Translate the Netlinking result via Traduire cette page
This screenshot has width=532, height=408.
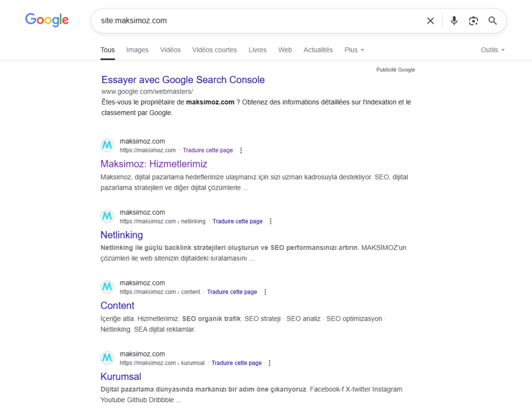tap(237, 221)
